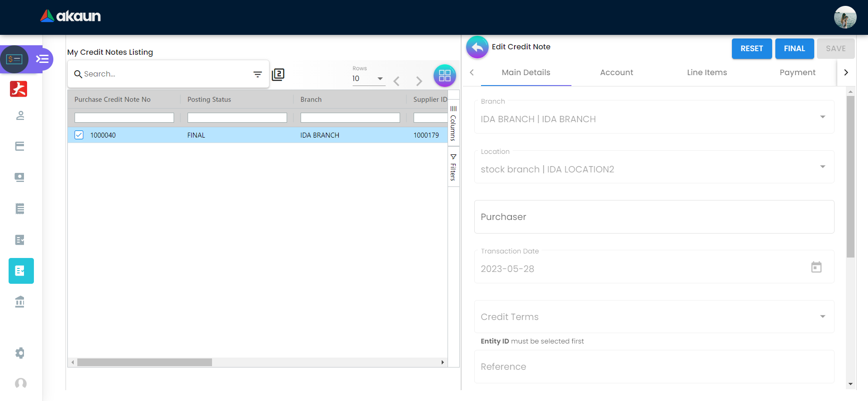This screenshot has width=868, height=401.
Task: Open the calendar picker for Transaction Date
Action: coord(816,267)
